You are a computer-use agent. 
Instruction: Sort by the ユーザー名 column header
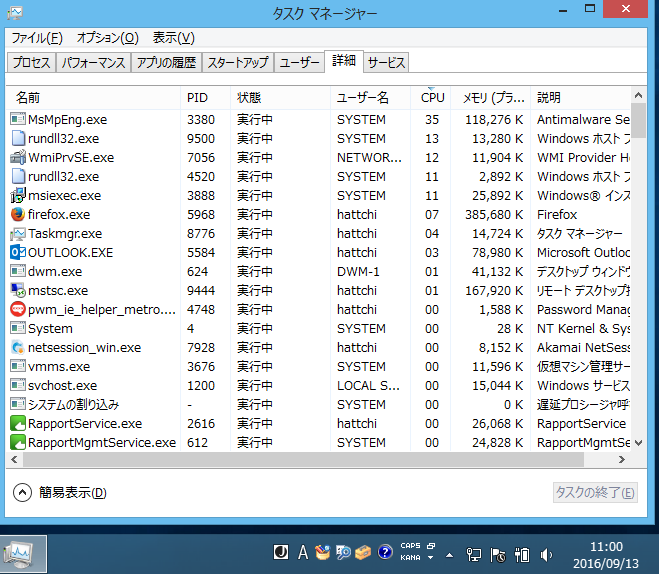pyautogui.click(x=370, y=97)
